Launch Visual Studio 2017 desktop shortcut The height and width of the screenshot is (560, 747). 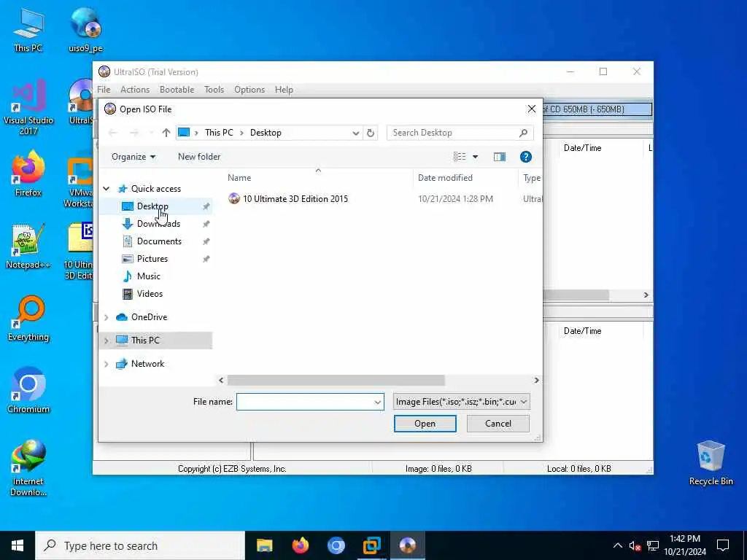(28, 107)
